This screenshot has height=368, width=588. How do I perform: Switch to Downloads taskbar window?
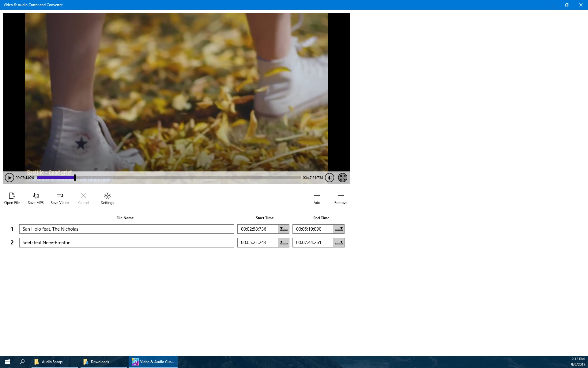[x=100, y=362]
